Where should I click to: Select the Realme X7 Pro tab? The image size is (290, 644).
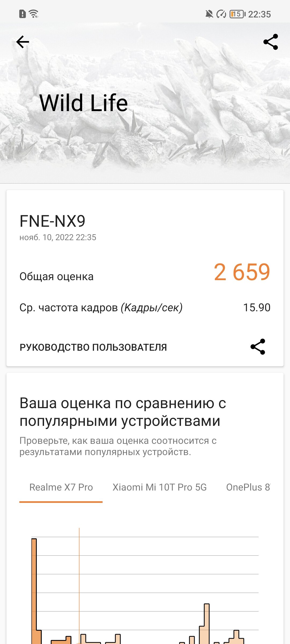[x=61, y=487]
